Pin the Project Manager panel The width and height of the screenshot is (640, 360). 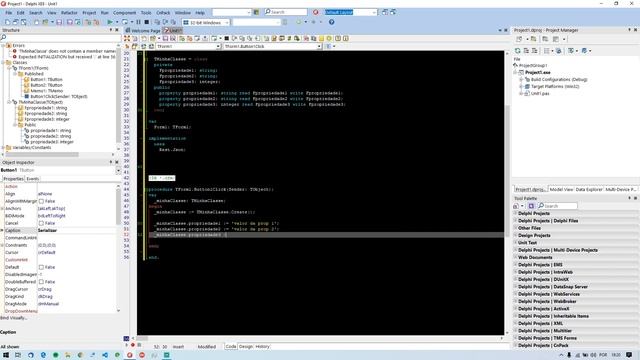pos(629,30)
